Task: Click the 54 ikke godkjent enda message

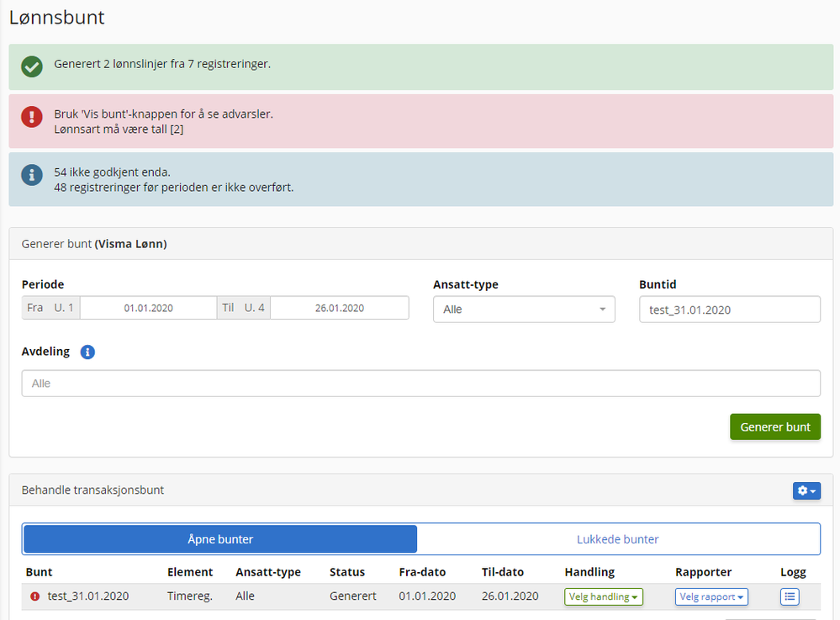Action: [x=112, y=172]
